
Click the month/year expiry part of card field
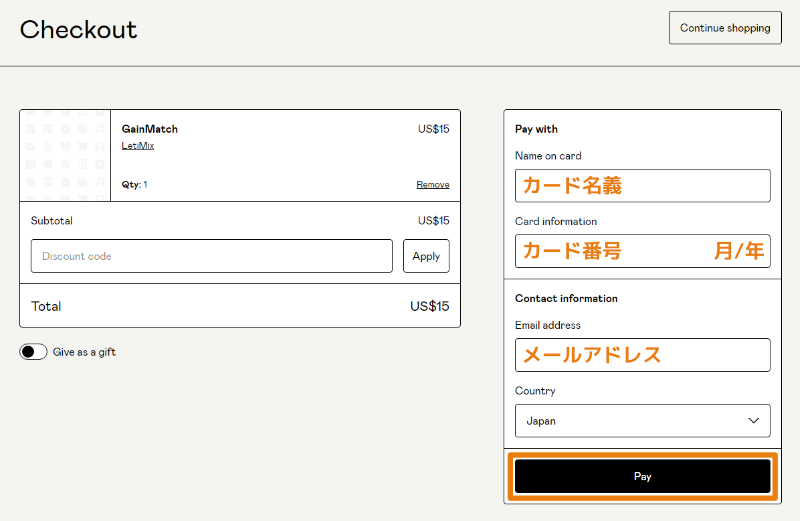pyautogui.click(x=738, y=251)
